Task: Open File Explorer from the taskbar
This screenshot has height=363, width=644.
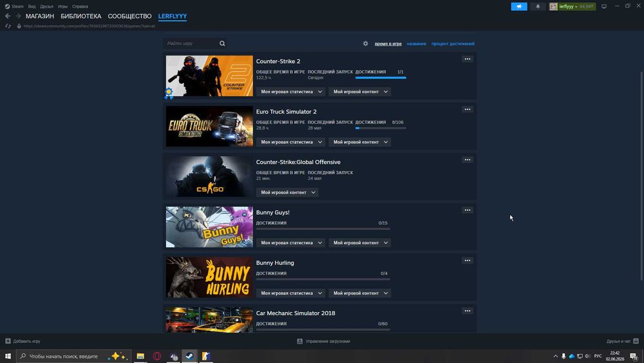Action: [140, 356]
